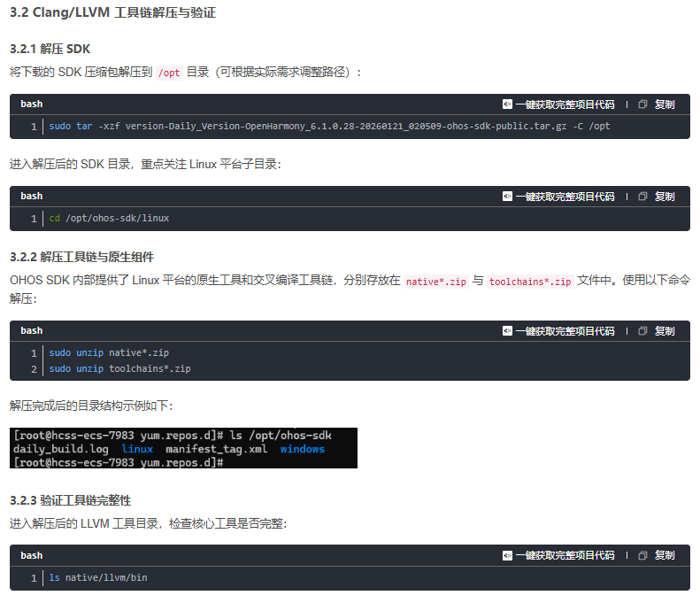Click heading 3.2.3 验证工具链完整性
The height and width of the screenshot is (603, 700).
tap(71, 500)
